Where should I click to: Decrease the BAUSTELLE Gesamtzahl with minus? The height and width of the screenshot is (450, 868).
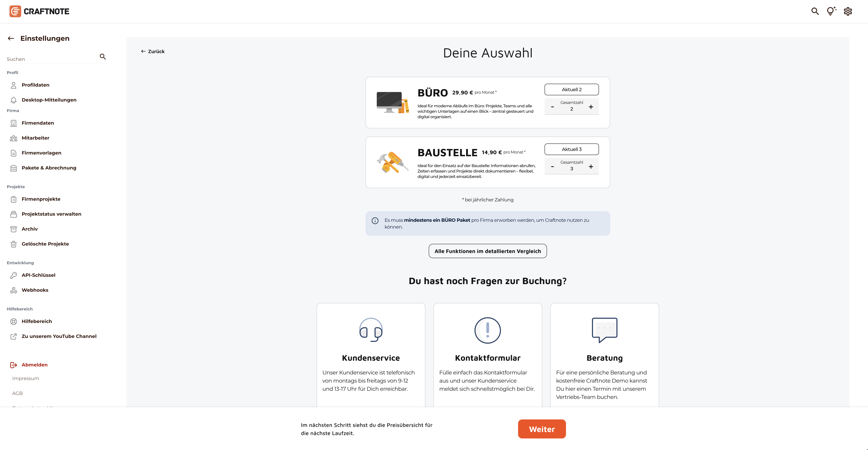(552, 167)
